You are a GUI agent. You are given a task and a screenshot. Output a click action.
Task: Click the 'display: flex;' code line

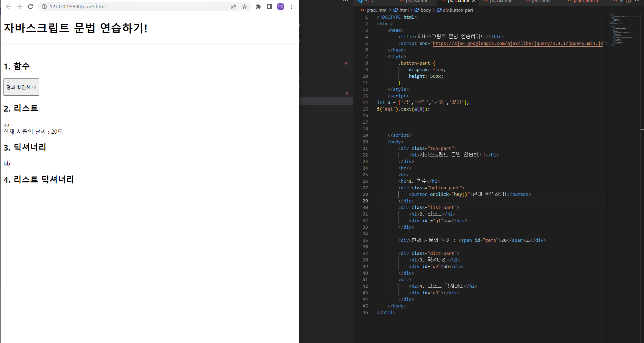coord(427,70)
